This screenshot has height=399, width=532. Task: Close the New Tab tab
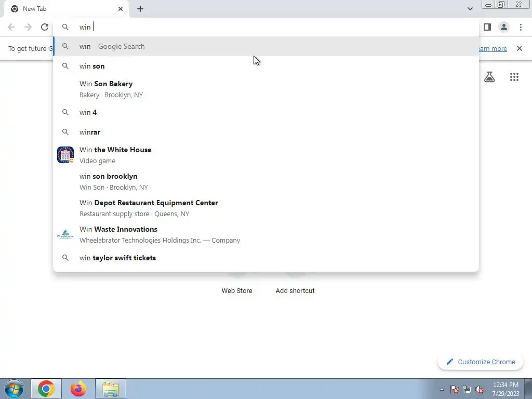pos(121,9)
